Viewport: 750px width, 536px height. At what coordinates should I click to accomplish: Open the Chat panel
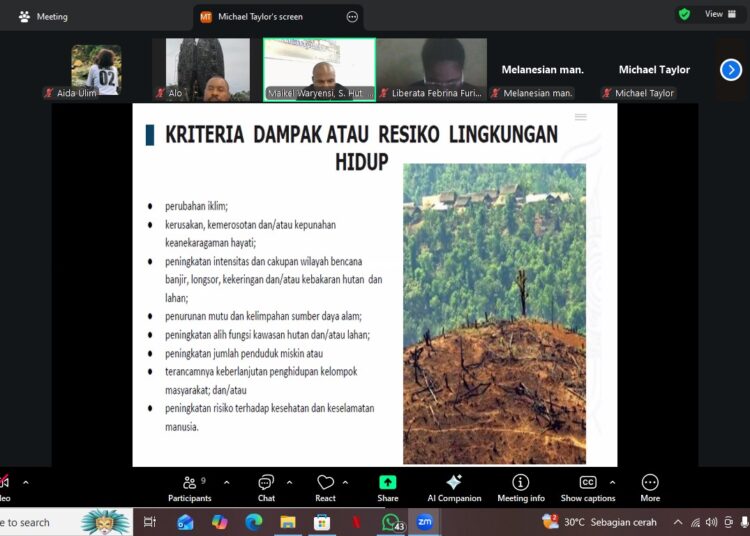[266, 489]
